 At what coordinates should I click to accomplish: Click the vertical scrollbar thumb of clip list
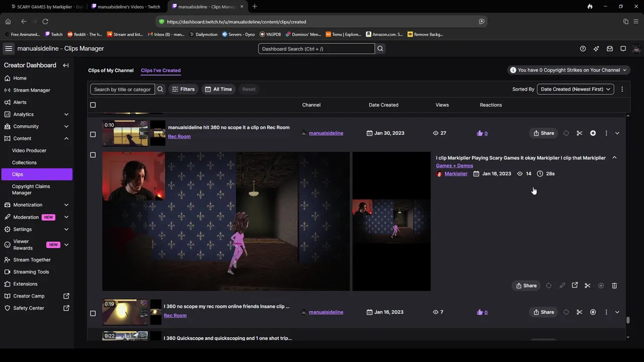pos(628,320)
